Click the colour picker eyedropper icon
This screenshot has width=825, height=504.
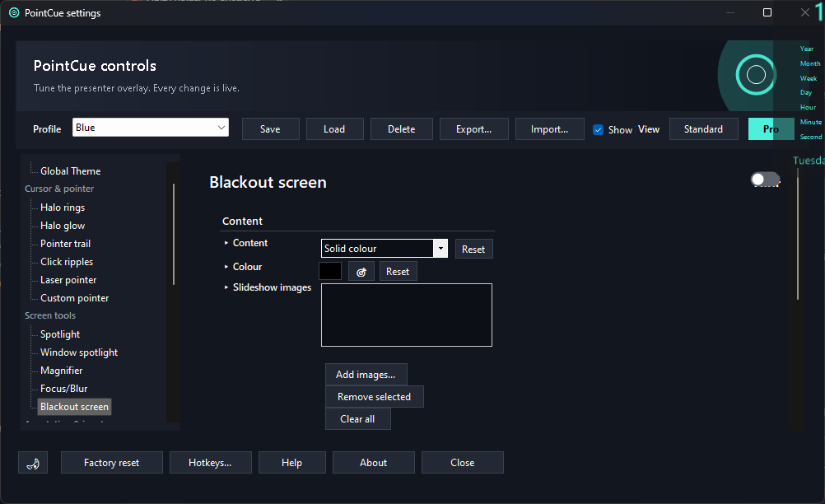pos(361,272)
